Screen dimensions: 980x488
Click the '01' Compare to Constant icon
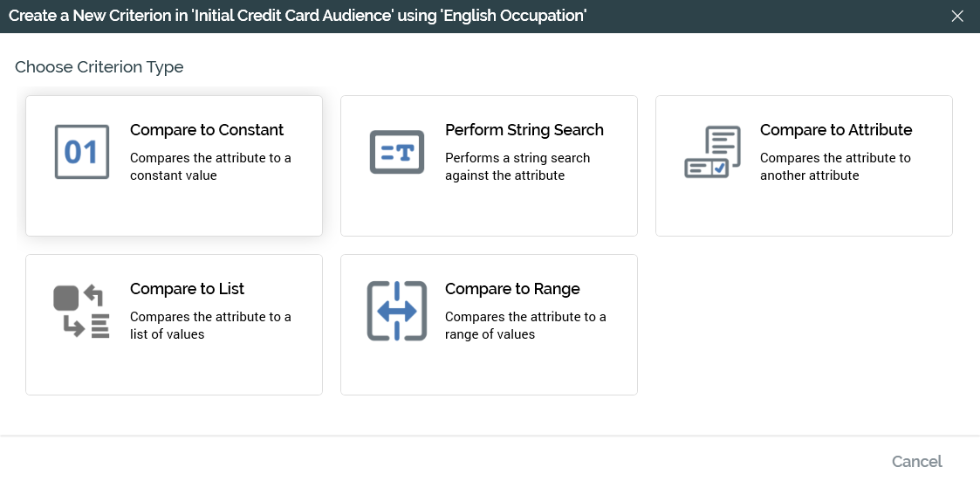tap(82, 153)
